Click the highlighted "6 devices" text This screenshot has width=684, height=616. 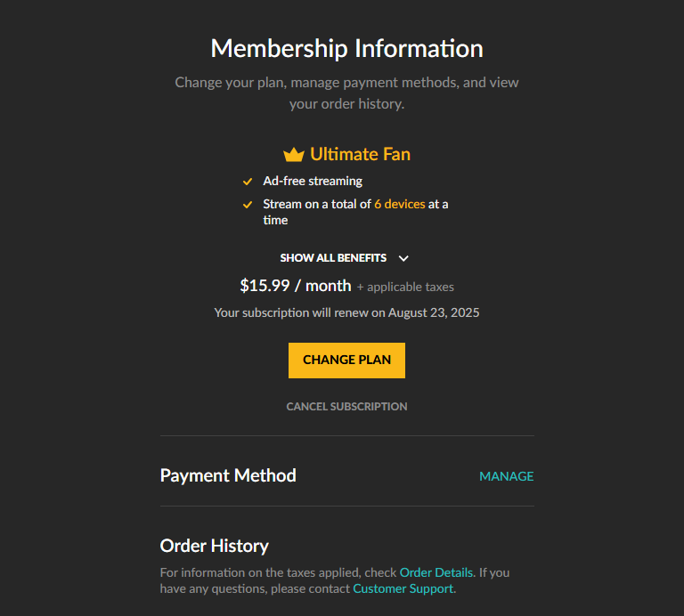click(400, 204)
